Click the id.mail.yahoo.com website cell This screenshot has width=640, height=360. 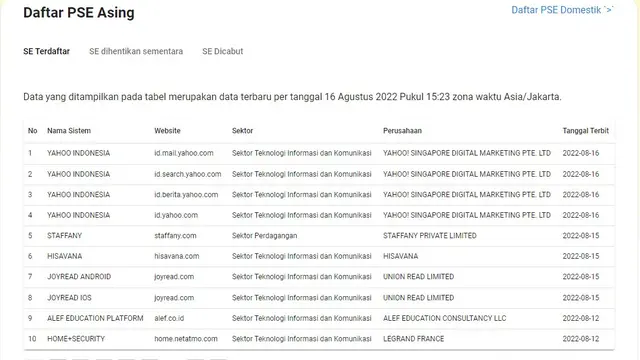click(x=184, y=153)
